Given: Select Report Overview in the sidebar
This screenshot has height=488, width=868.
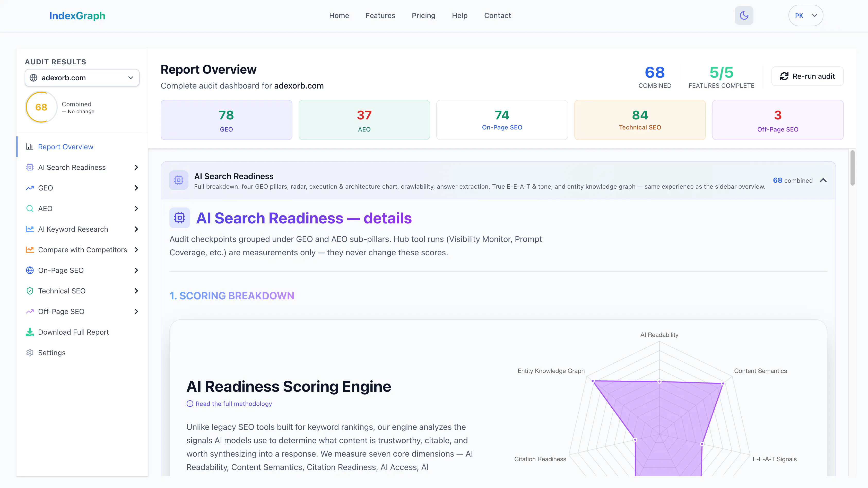Looking at the screenshot, I should pos(82,147).
